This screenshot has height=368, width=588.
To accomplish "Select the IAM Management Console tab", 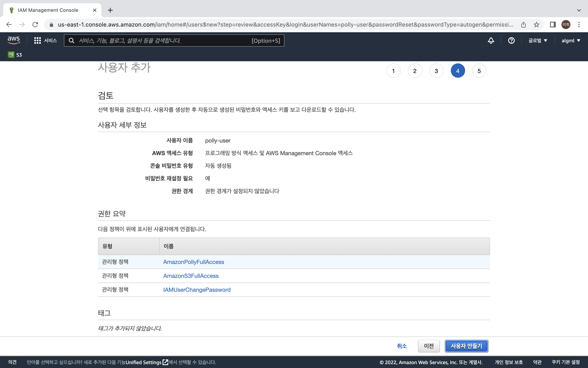I will pos(52,10).
